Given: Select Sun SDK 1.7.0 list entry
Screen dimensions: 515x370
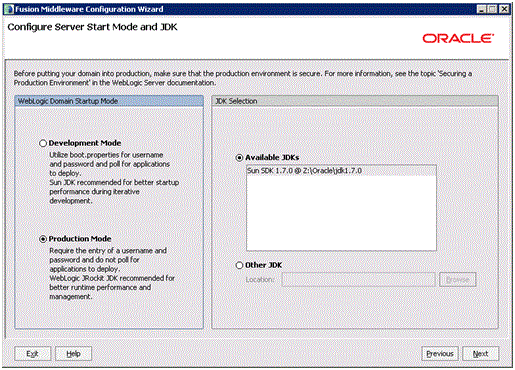Looking at the screenshot, I should click(341, 171).
